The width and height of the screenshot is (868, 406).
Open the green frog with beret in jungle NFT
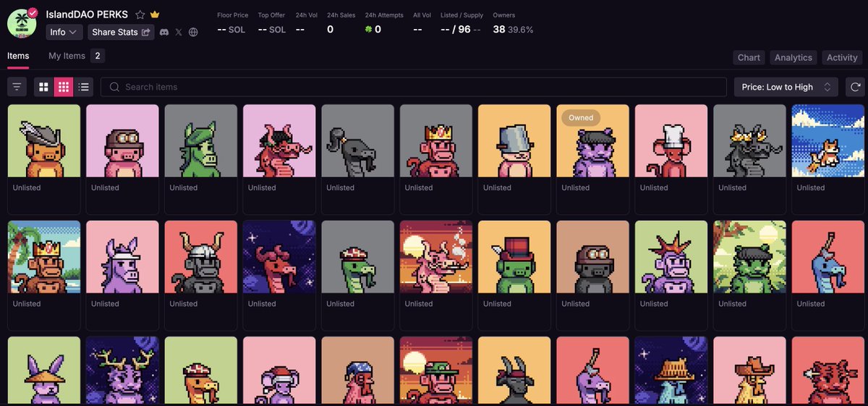coord(749,257)
